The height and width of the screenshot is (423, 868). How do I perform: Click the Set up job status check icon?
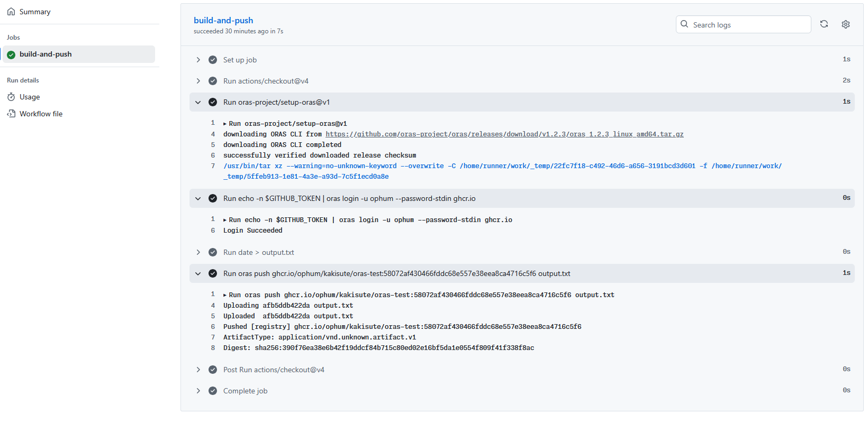coord(213,60)
